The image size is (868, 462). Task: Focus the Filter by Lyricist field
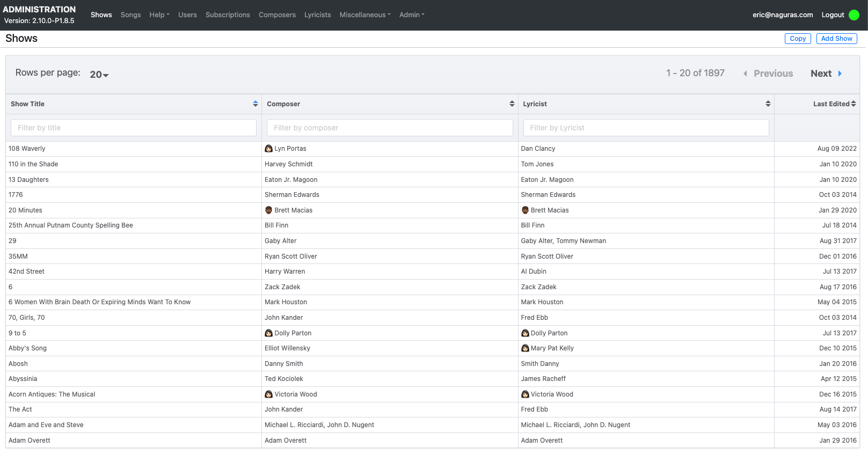[x=646, y=128]
